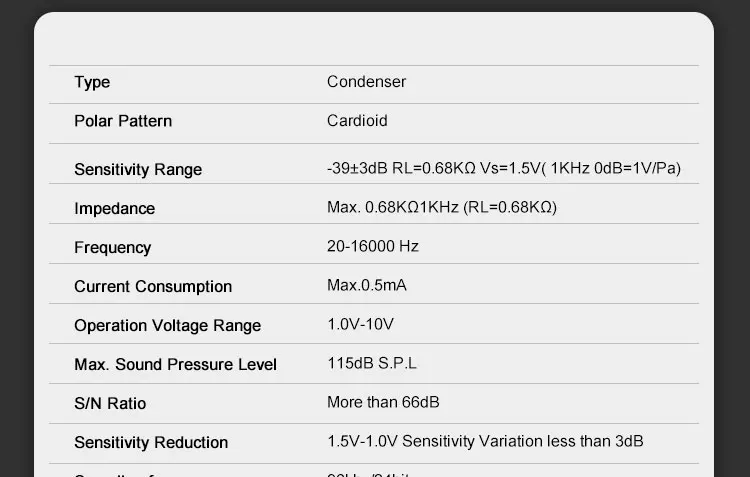
Task: Select the "Max.0.5mA" value
Action: point(366,285)
